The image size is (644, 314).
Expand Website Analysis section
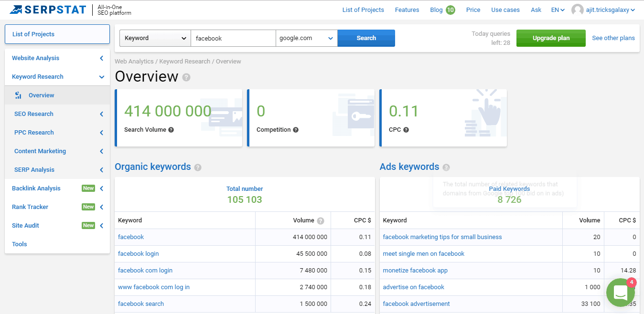pos(102,58)
